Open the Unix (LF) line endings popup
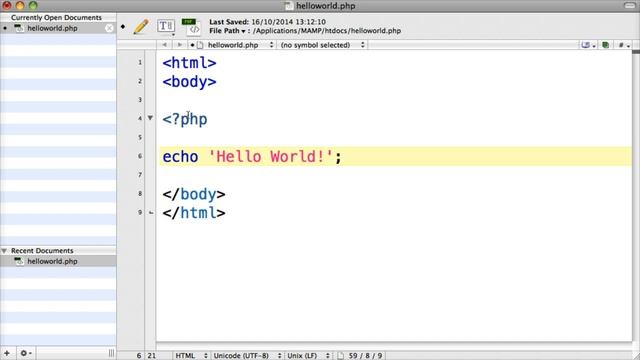640x360 pixels. 308,356
